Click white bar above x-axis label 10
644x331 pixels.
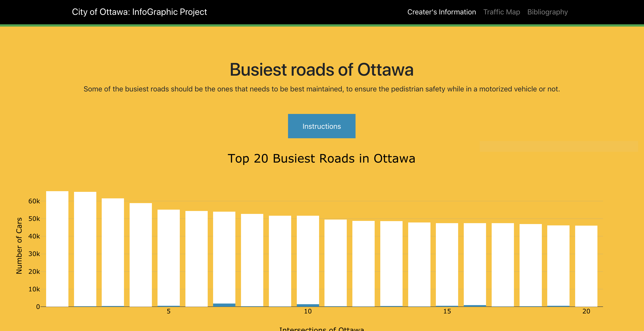[x=308, y=260]
